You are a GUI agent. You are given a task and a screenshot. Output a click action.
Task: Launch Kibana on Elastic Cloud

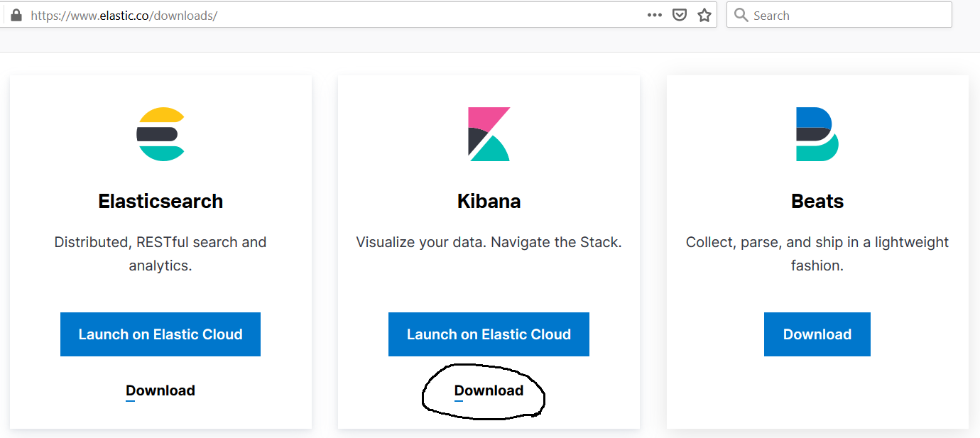coord(489,334)
